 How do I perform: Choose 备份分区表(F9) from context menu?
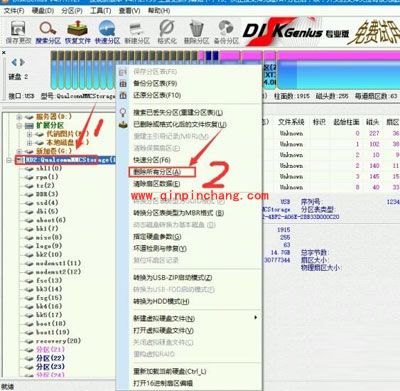155,83
